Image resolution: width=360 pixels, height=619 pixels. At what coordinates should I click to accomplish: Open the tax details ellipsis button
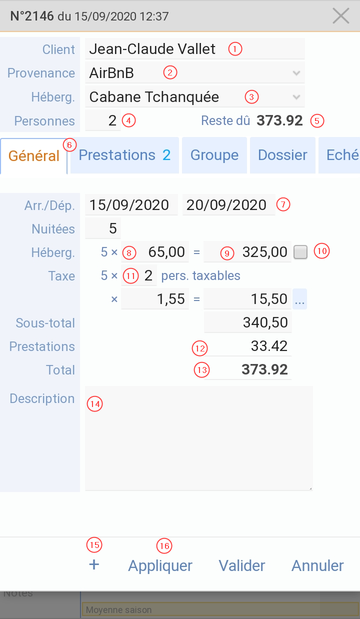click(x=300, y=299)
